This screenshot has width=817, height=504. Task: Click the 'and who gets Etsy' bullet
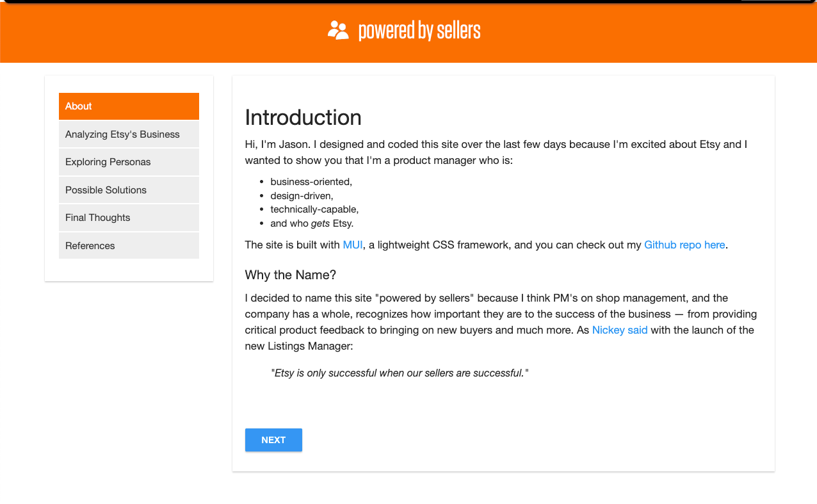click(x=312, y=224)
